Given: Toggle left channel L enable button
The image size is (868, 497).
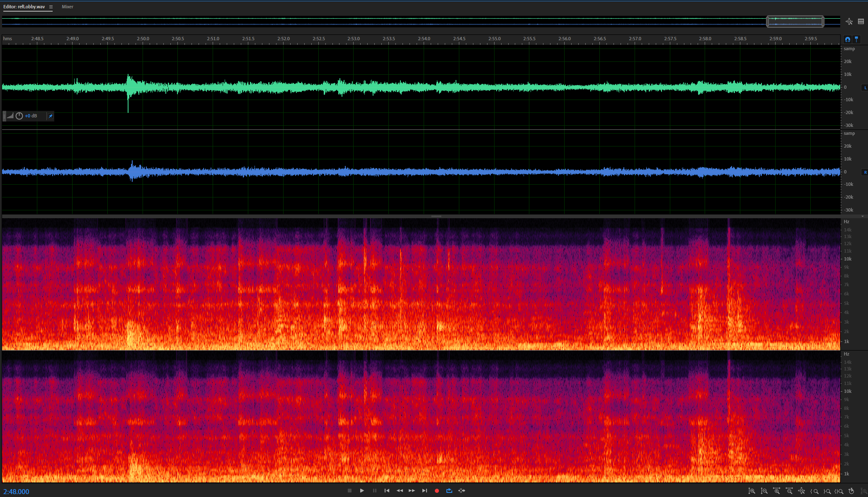Looking at the screenshot, I should point(865,88).
